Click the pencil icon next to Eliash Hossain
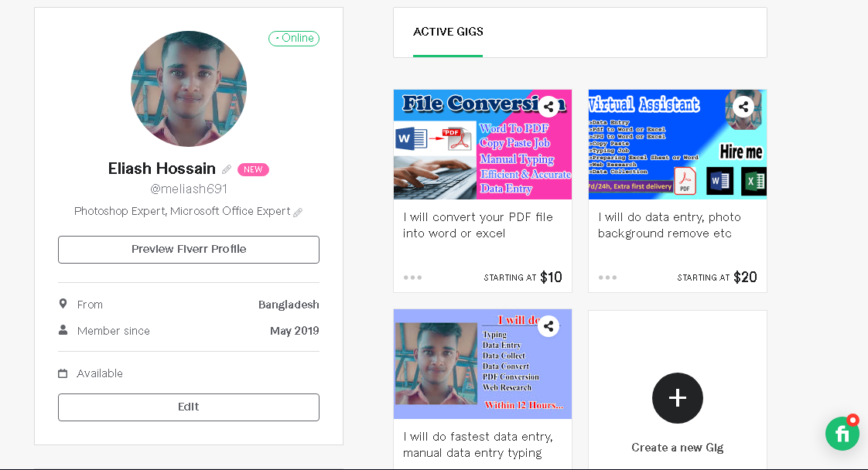Screen dimensions: 868x470 [x=227, y=169]
